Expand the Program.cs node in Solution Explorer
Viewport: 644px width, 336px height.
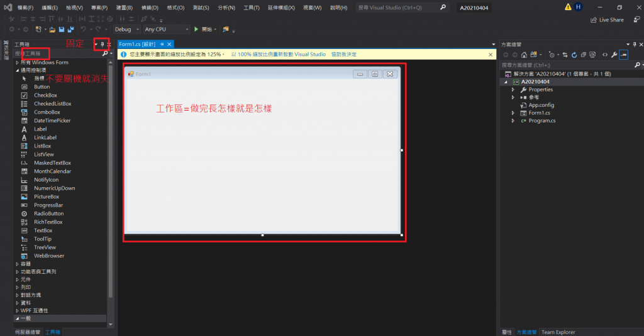[513, 121]
